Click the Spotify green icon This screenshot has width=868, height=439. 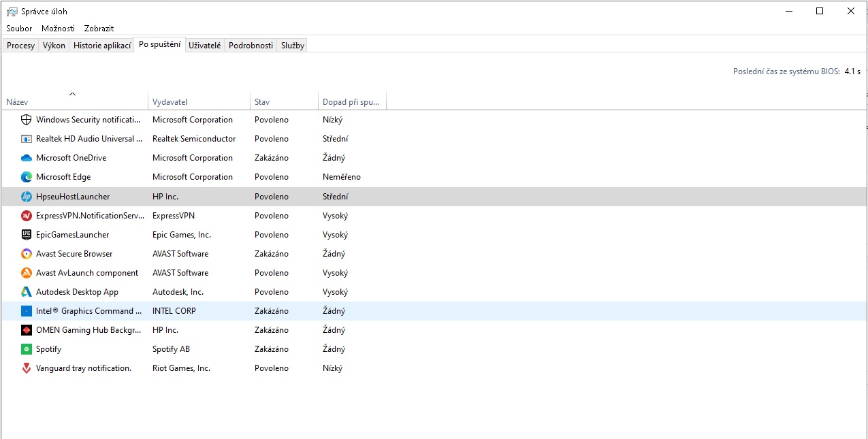tap(27, 349)
